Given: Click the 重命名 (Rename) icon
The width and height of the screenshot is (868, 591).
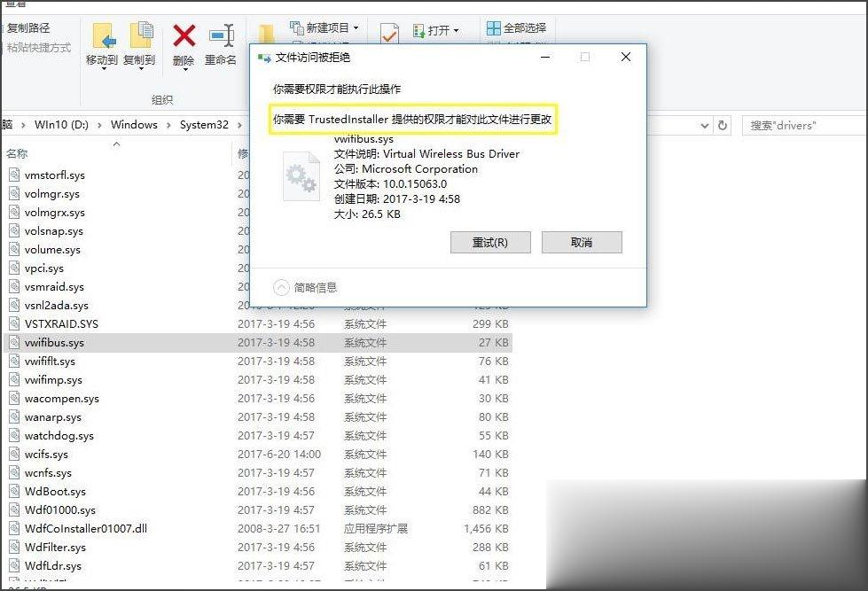Looking at the screenshot, I should coord(220,42).
